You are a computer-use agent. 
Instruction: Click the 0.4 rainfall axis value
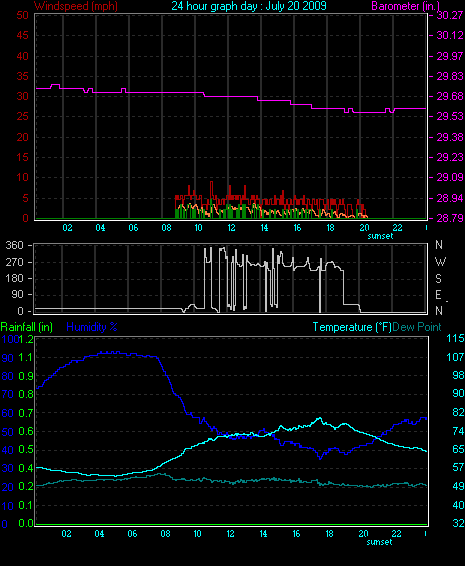26,469
